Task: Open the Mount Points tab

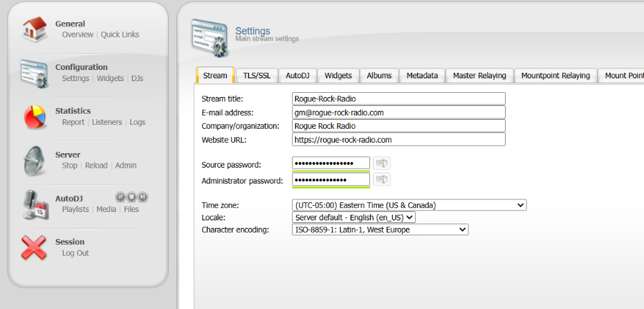Action: 621,76
